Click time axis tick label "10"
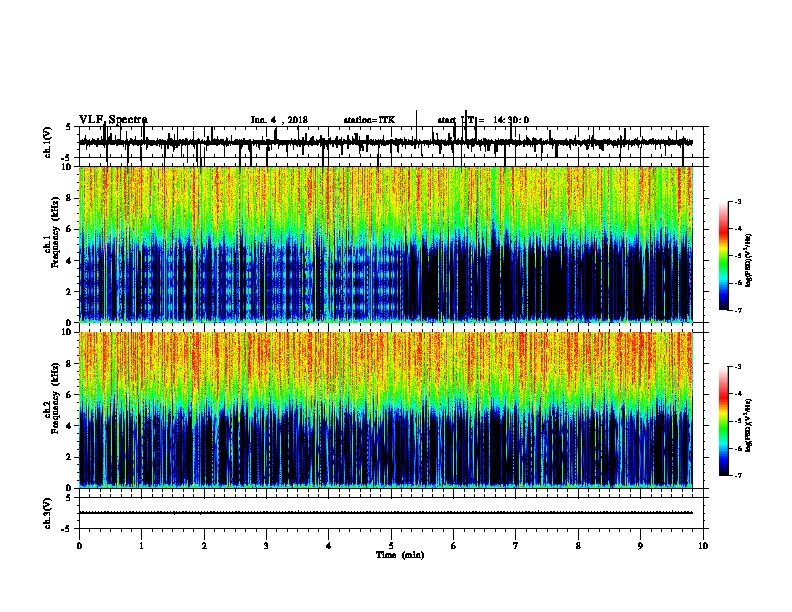The image size is (792, 612). point(703,546)
